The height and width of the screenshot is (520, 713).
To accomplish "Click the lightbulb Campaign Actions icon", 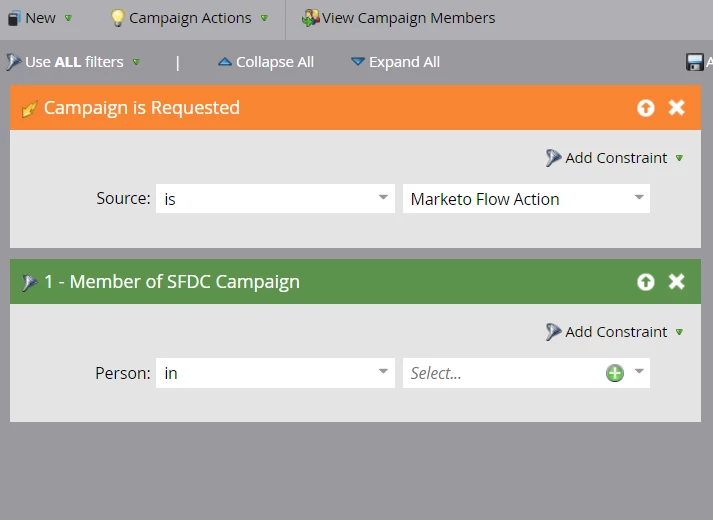I will [117, 18].
